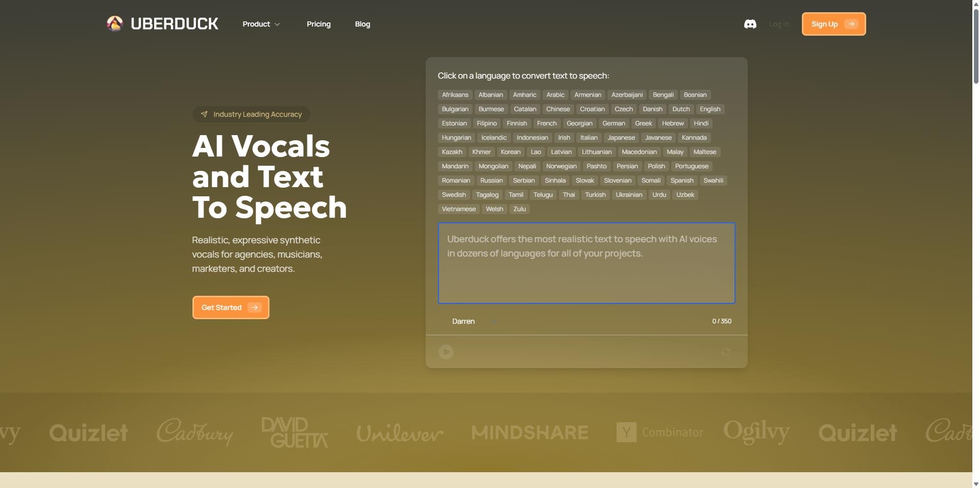Pick the Polish language chip

[x=656, y=166]
